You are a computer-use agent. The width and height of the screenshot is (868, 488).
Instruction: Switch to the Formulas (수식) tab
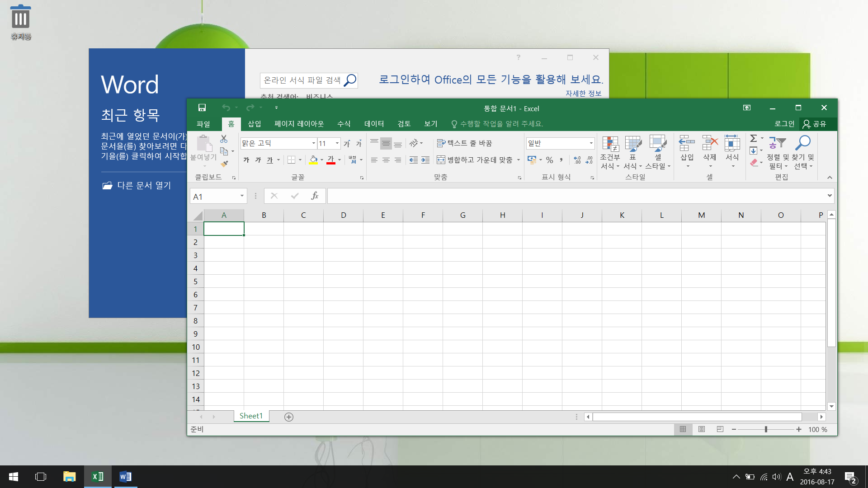click(344, 124)
